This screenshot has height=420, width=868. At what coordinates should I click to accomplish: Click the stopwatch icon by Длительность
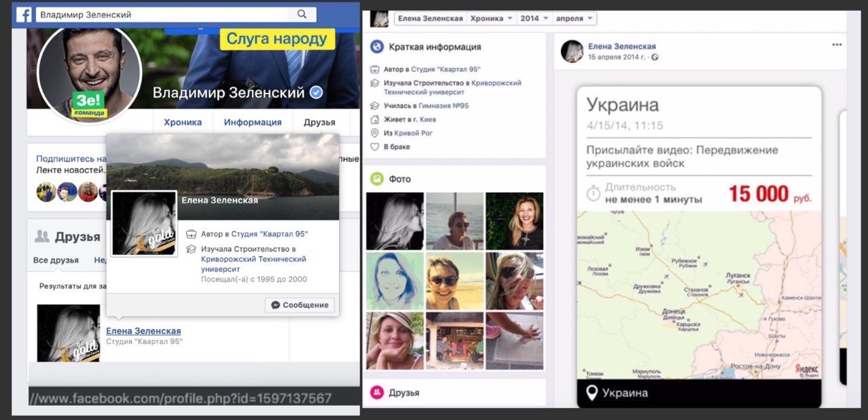pyautogui.click(x=593, y=194)
